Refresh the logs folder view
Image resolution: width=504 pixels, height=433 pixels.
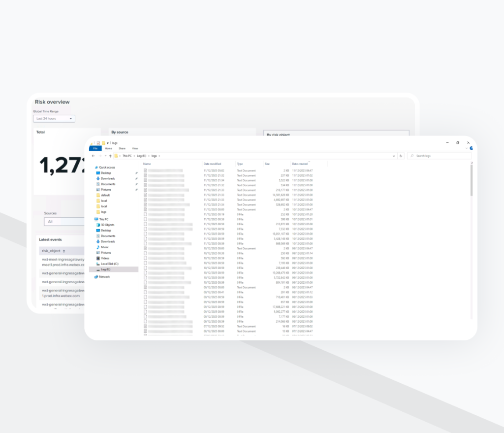pos(401,156)
